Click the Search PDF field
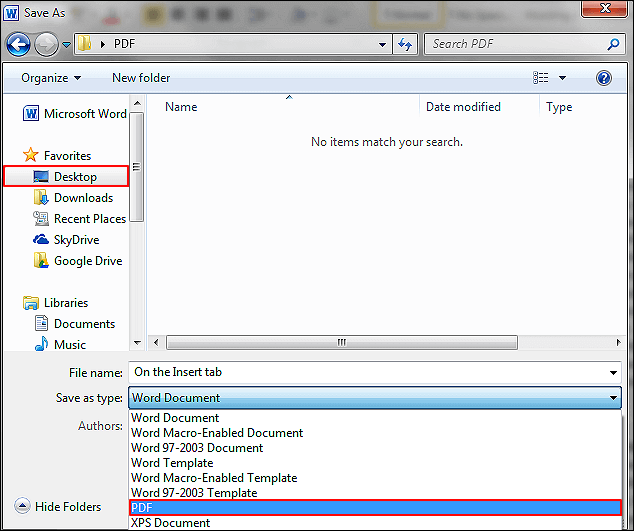634x531 pixels. pyautogui.click(x=515, y=45)
